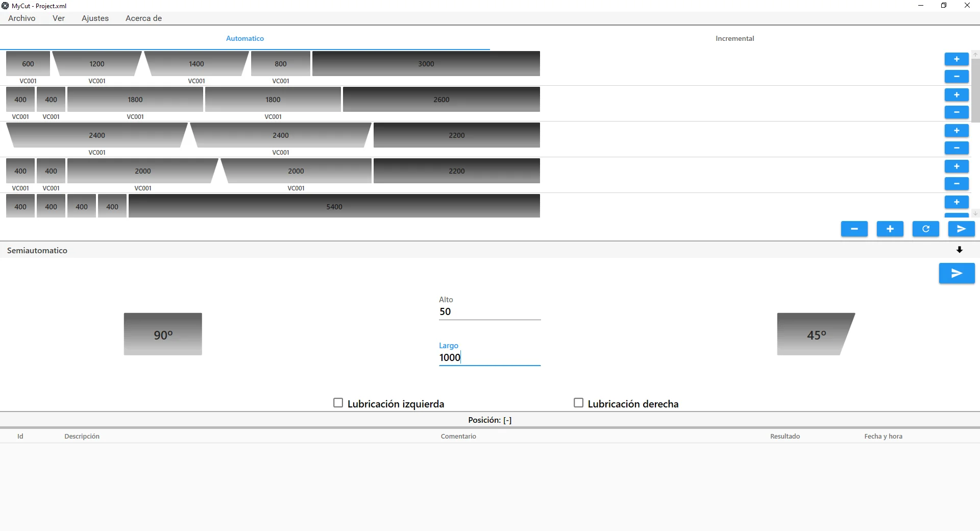Click the plus button left of refresh icon
This screenshot has height=531, width=980.
890,229
